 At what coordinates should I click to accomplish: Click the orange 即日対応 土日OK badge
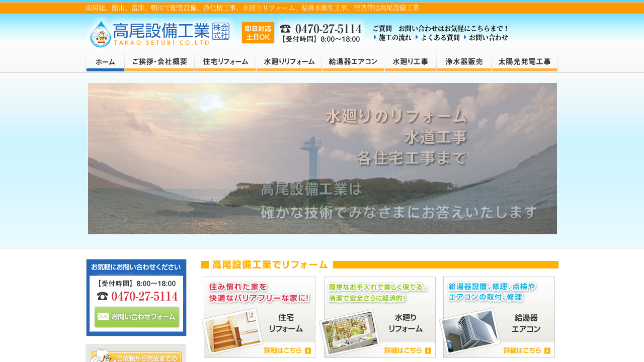(258, 33)
